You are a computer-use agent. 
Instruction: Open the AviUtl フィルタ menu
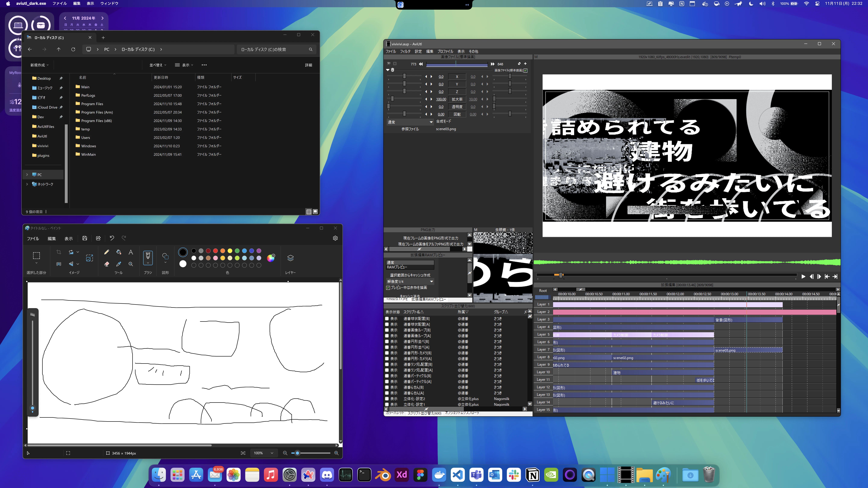point(405,51)
